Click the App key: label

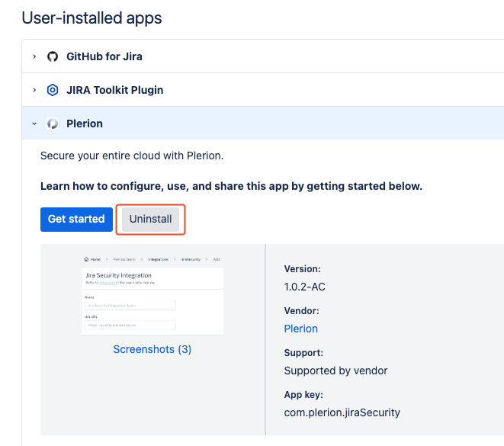(303, 395)
